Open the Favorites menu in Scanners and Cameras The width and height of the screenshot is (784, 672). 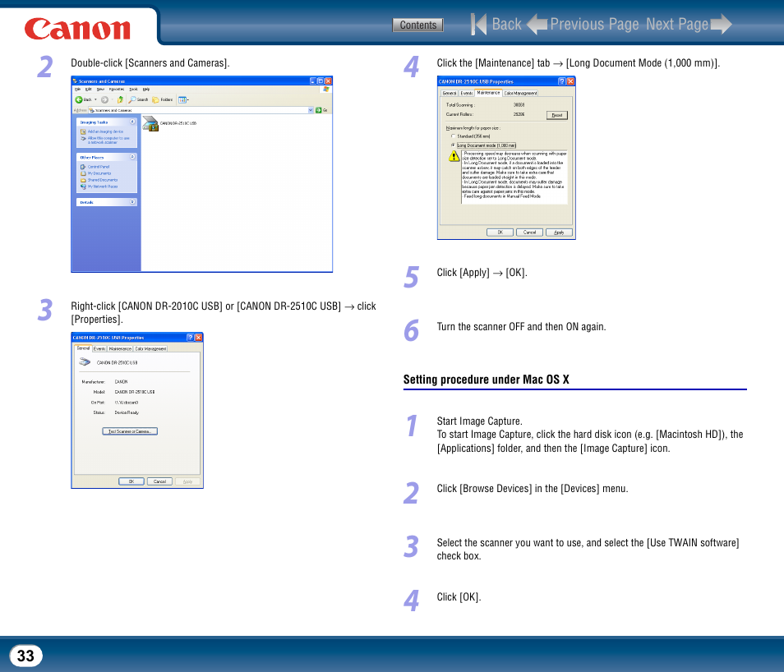(x=117, y=89)
